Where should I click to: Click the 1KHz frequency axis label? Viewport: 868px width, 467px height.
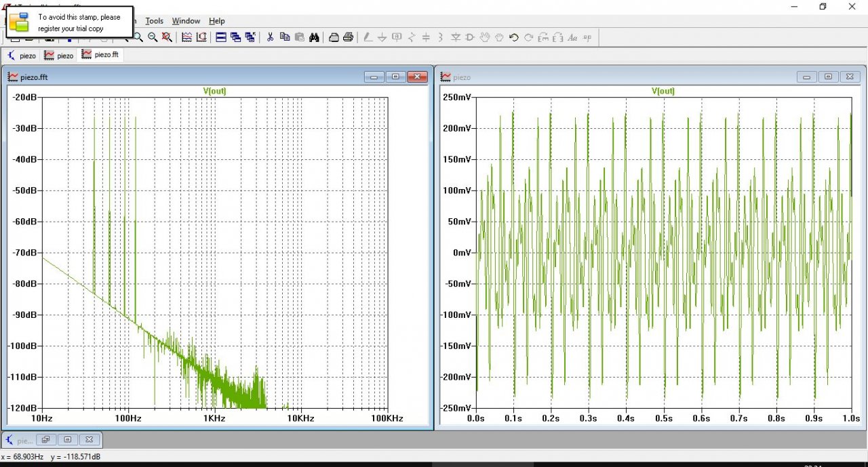[x=214, y=418]
